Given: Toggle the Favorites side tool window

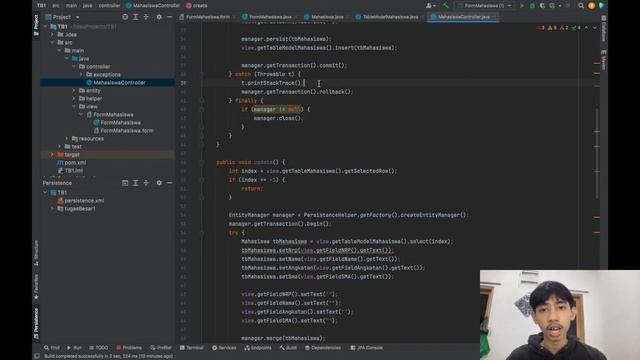Looking at the screenshot, I should click(36, 287).
